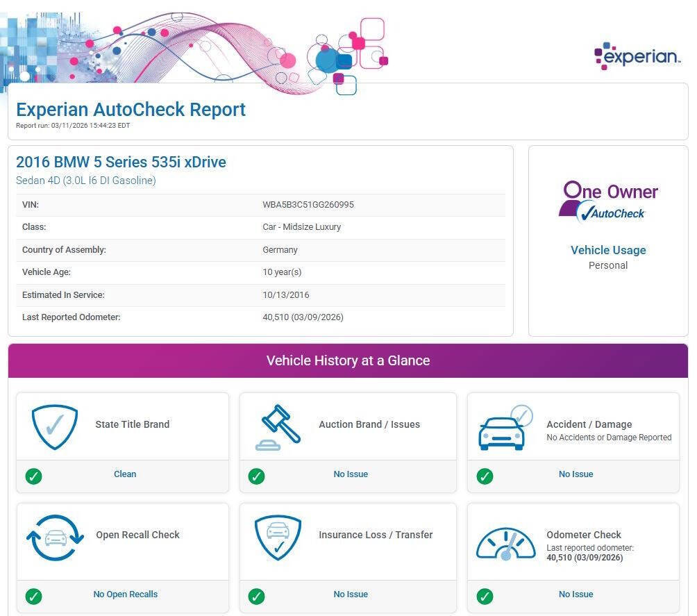Click the Insurance Loss shield car icon

click(x=278, y=537)
